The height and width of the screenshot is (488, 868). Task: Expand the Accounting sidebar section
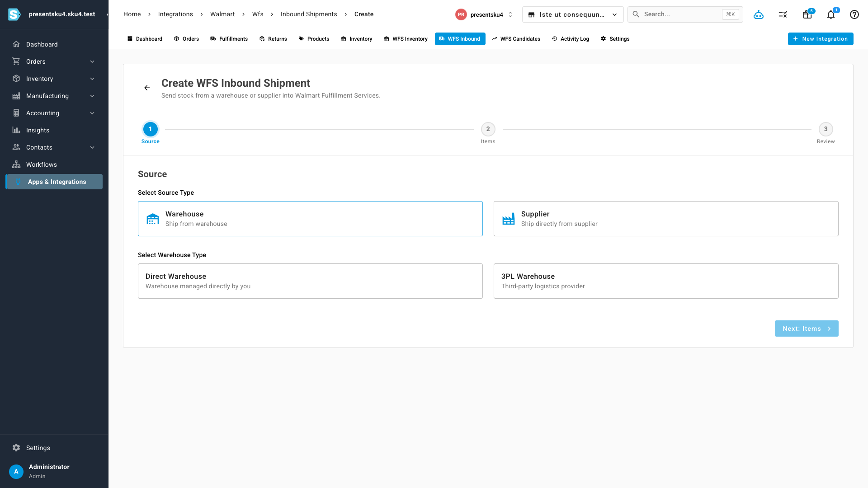[x=54, y=113]
